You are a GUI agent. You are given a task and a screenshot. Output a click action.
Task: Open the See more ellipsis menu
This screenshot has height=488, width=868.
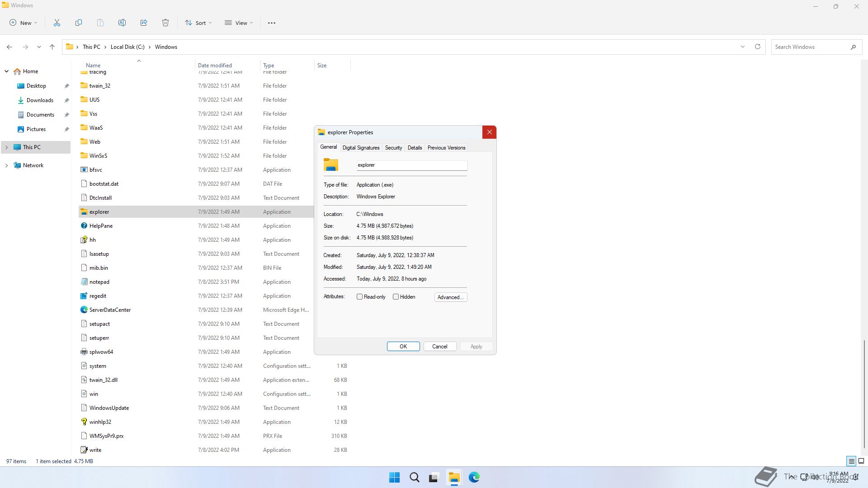272,23
